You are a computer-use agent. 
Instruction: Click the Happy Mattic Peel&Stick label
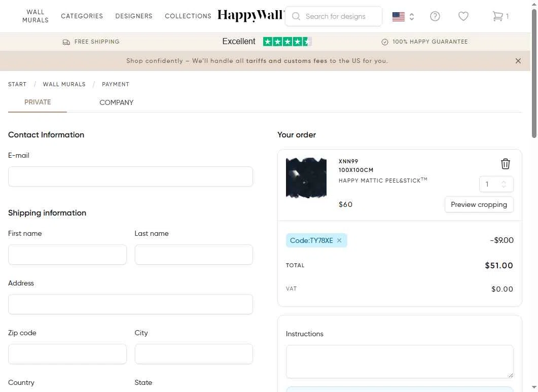[x=383, y=180]
